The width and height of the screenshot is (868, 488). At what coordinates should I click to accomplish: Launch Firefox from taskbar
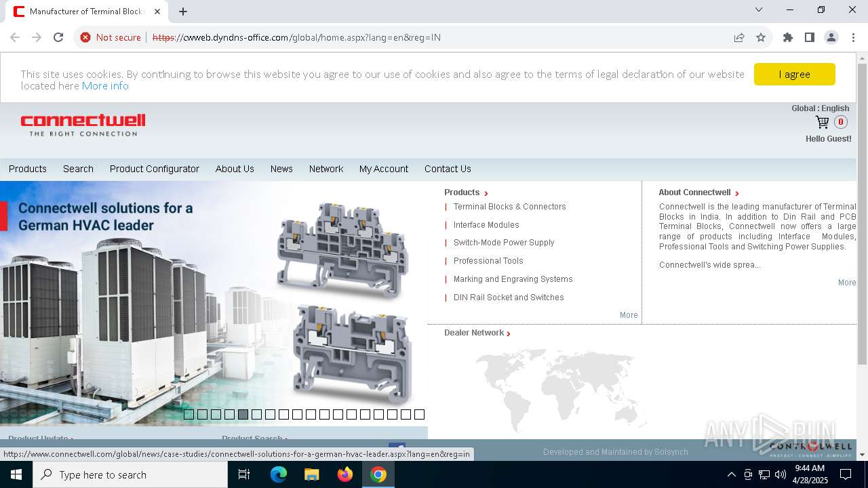[345, 474]
